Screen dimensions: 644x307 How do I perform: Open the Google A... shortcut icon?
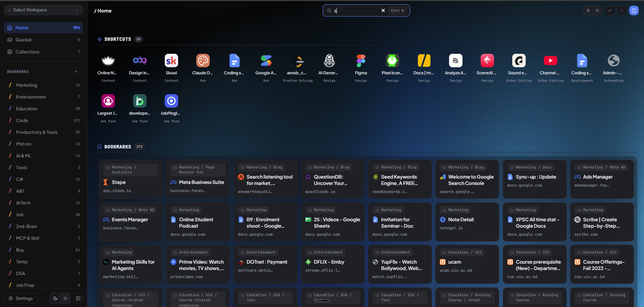[266, 61]
